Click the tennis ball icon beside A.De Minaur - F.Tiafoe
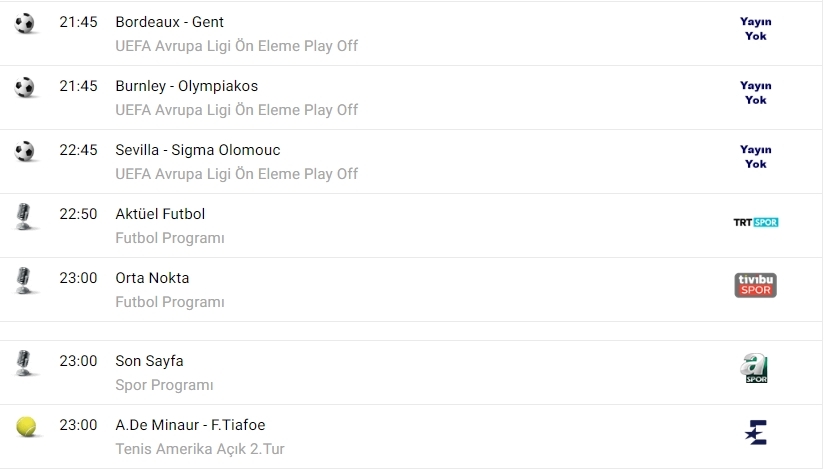This screenshot has width=824, height=469. point(25,427)
